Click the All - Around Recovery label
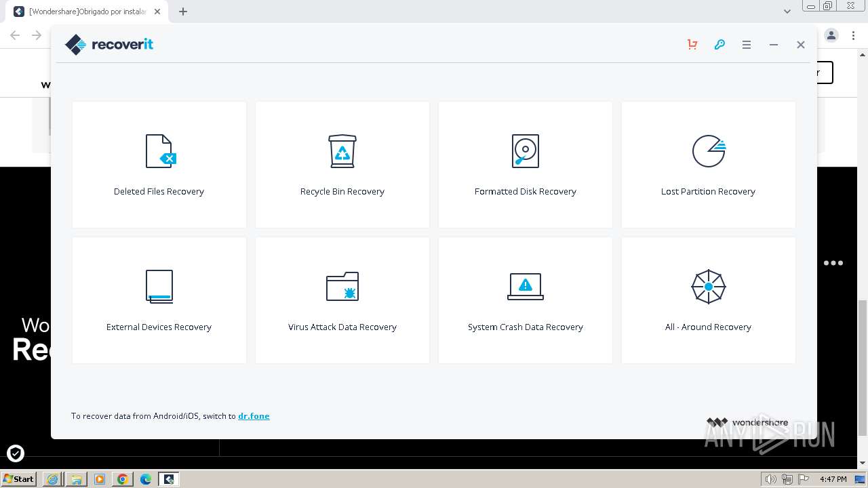Image resolution: width=868 pixels, height=488 pixels. tap(708, 327)
